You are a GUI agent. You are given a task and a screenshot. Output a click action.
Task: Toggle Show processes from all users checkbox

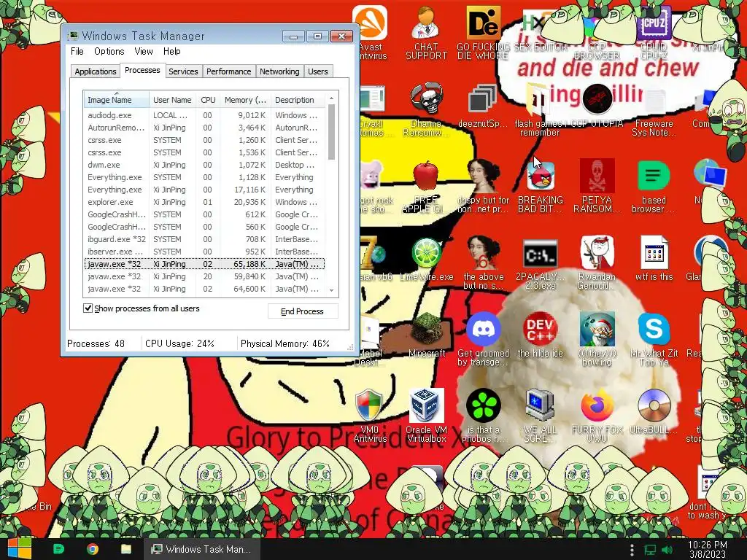[x=88, y=308]
